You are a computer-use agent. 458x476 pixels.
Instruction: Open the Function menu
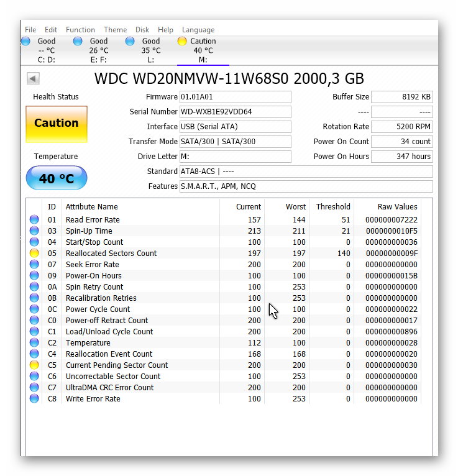pyautogui.click(x=80, y=30)
